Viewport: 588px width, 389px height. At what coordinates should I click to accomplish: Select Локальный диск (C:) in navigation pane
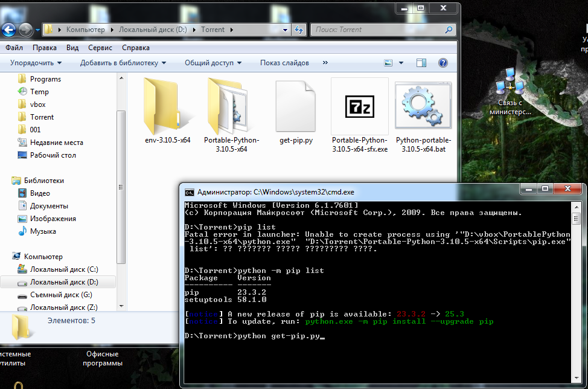(x=64, y=269)
